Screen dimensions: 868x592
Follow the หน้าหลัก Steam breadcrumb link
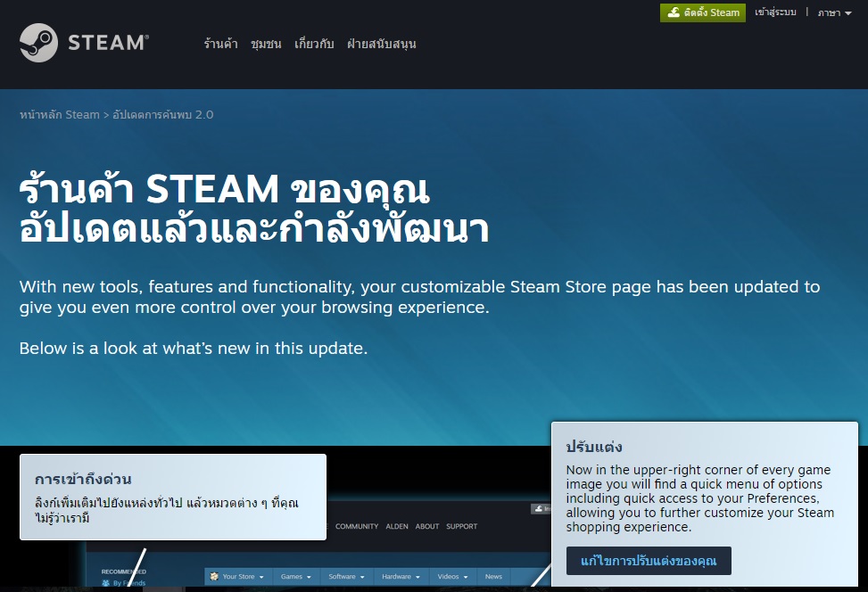coord(59,114)
